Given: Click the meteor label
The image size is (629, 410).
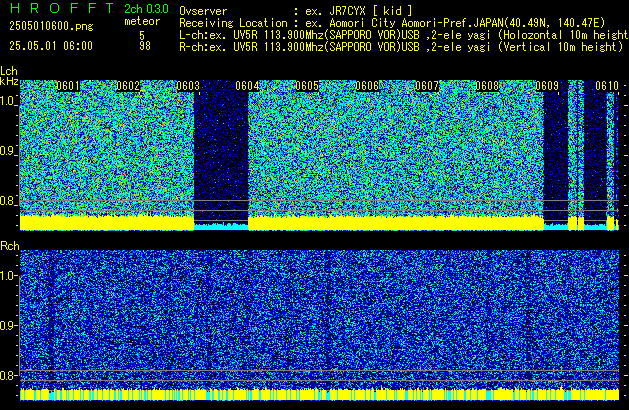Looking at the screenshot, I should coord(142,21).
